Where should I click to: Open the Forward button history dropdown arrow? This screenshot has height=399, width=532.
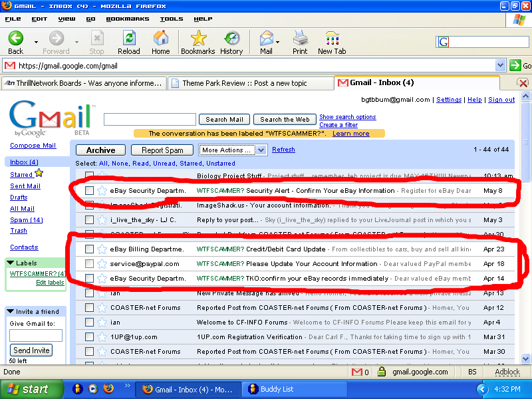pos(76,42)
